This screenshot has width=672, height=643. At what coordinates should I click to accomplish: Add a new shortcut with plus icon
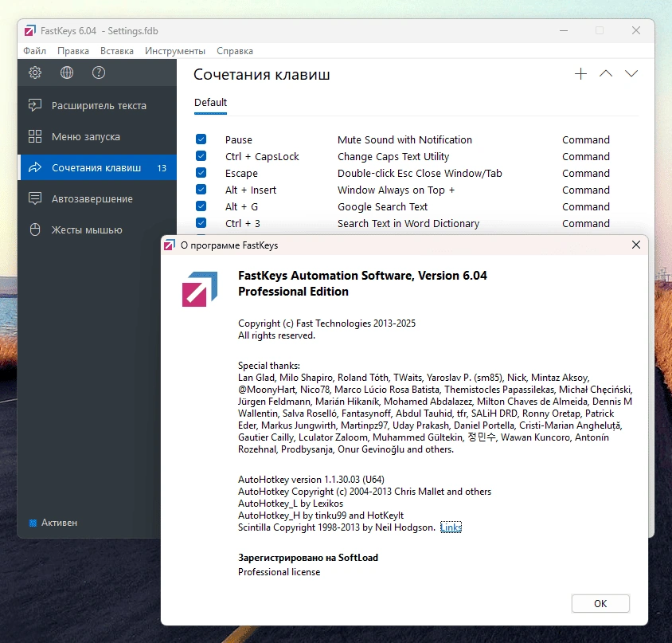580,74
